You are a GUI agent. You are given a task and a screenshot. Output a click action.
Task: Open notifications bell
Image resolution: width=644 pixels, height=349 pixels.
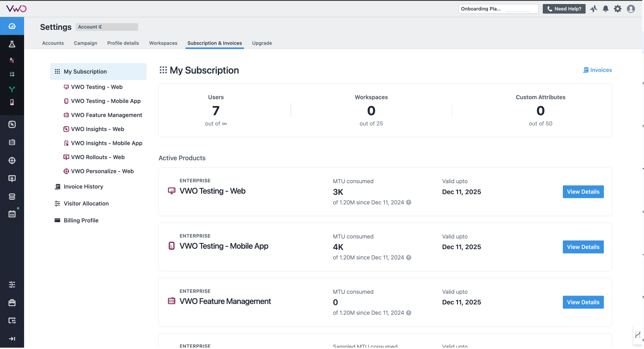coord(606,8)
